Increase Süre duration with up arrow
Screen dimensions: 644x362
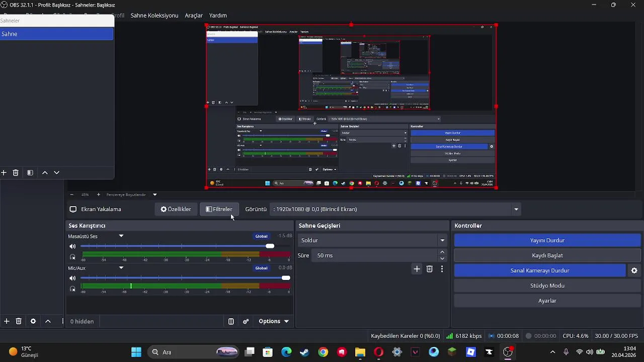coord(442,252)
